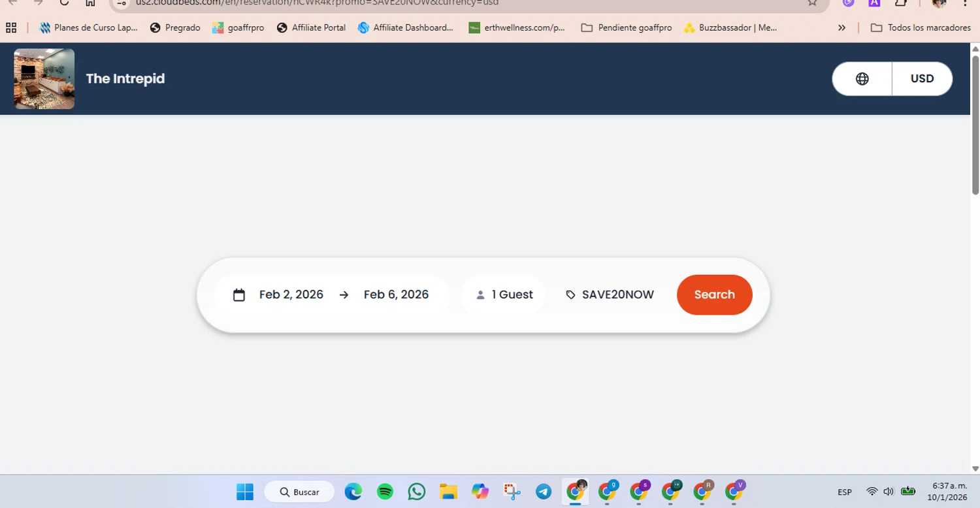
Task: Click the browser home button
Action: click(90, 3)
